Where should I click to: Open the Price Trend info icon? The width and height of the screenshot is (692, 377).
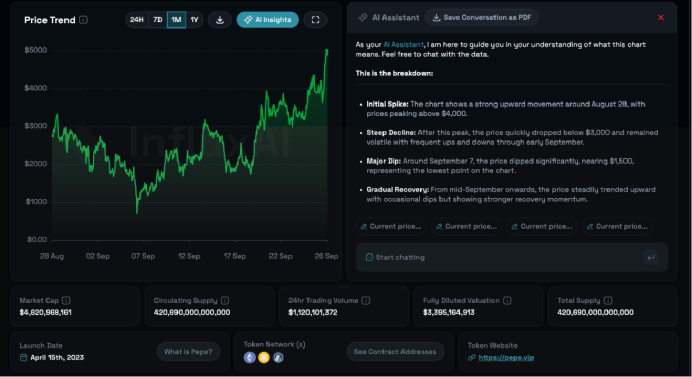83,20
